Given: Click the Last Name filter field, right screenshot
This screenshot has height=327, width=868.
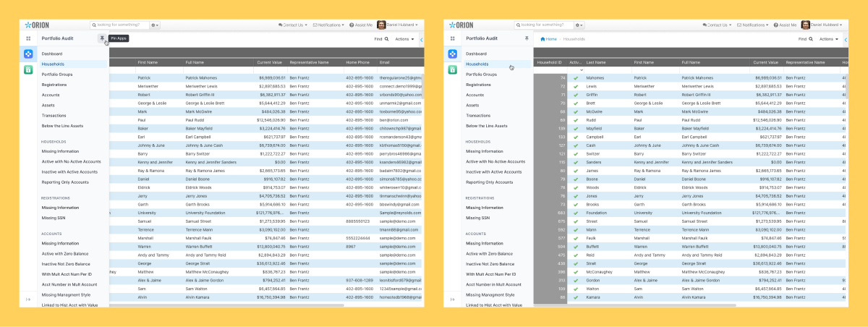Looking at the screenshot, I should (608, 70).
